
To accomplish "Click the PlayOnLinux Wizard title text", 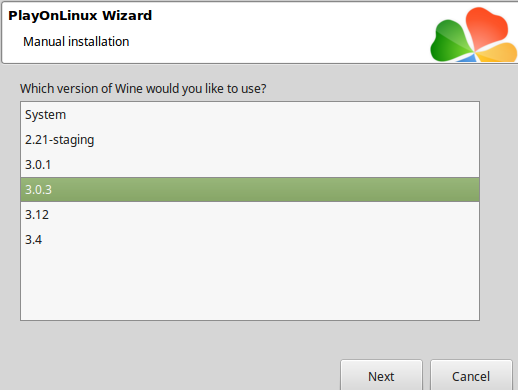I will point(80,16).
